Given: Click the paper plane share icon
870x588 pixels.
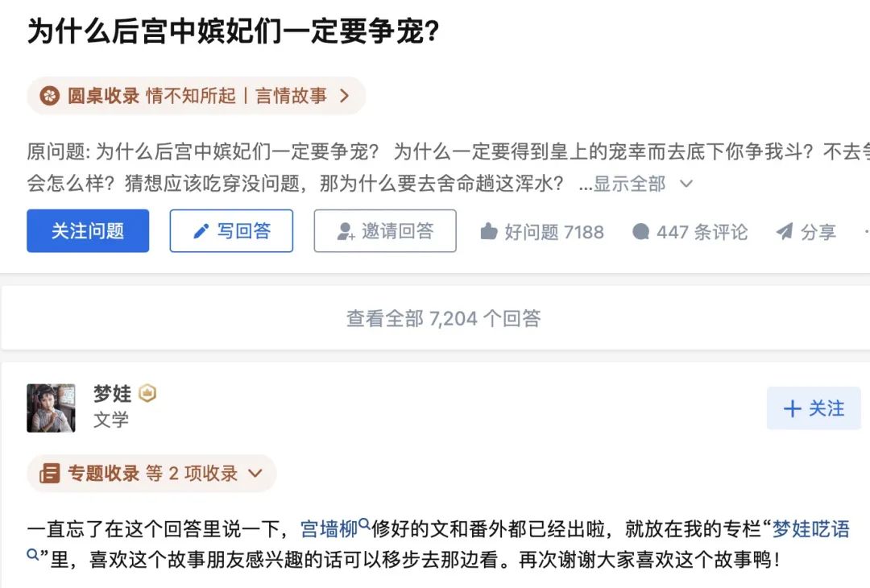Looking at the screenshot, I should [784, 232].
